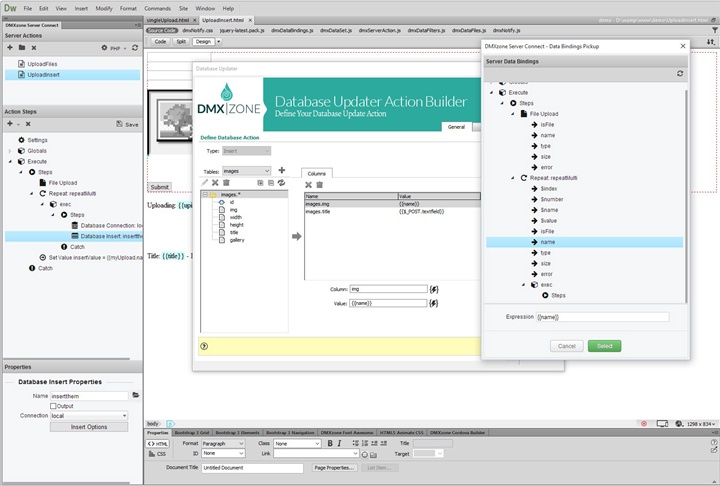Collapse Repeat node in Data Bindings Pickup
Image resolution: width=720 pixels, height=486 pixels.
click(x=513, y=178)
